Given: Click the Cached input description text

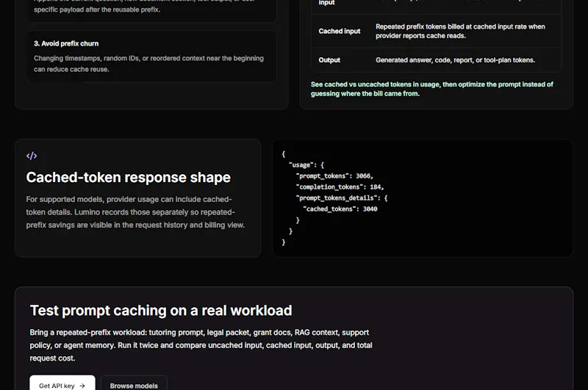Looking at the screenshot, I should (460, 31).
